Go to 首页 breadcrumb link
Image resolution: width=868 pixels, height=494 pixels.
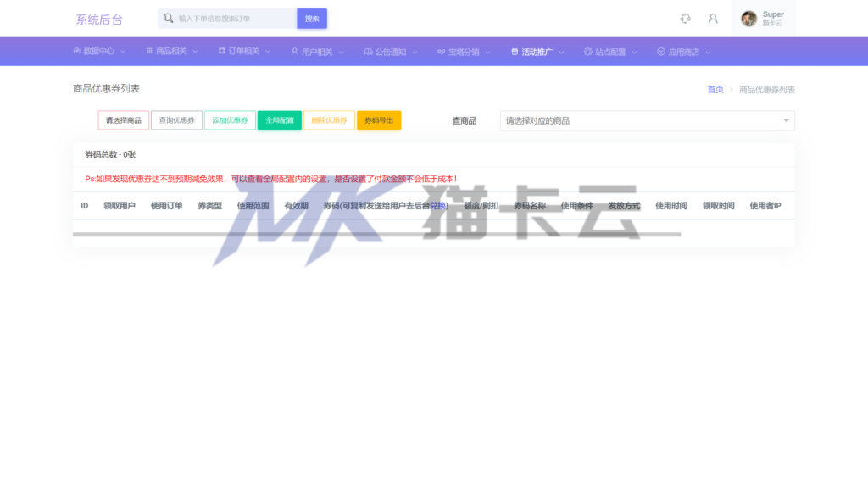(x=715, y=90)
